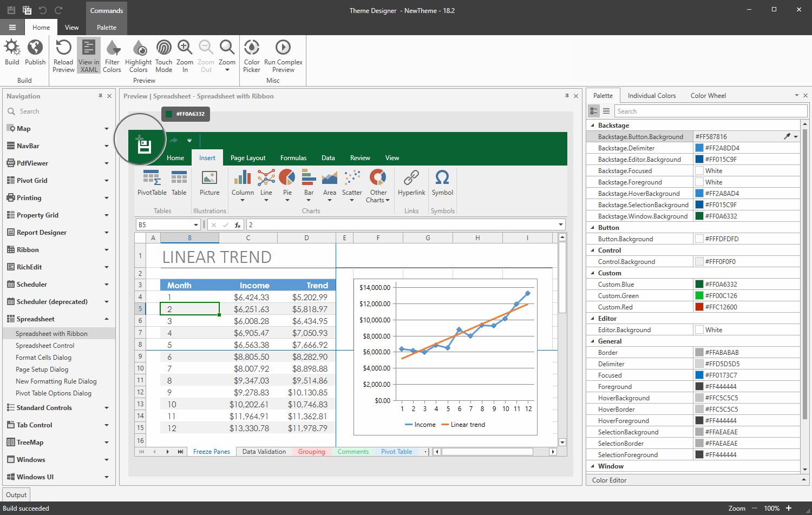
Task: Expand the Pivot Grid section
Action: (106, 180)
